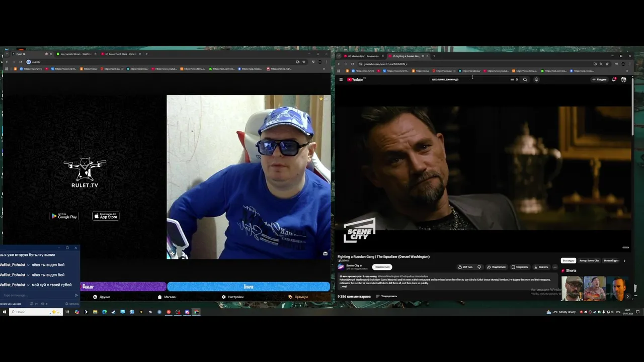Select the Все видео filter chip
The width and height of the screenshot is (644, 362).
[569, 260]
